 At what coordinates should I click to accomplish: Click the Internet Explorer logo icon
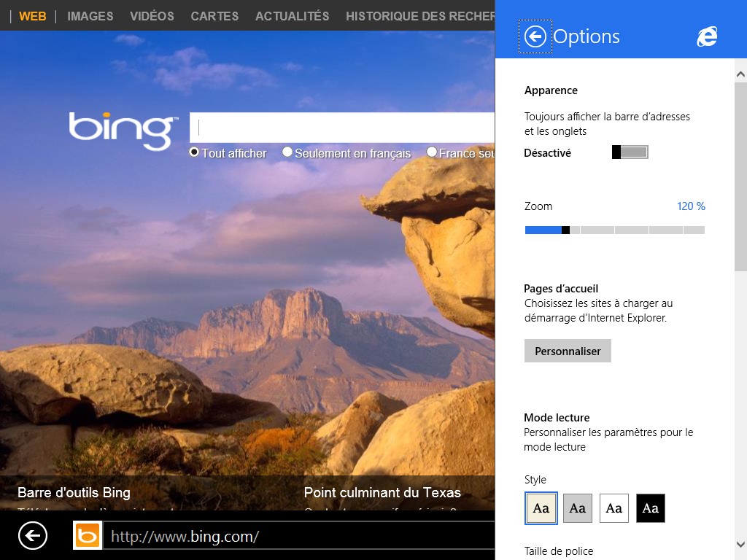click(706, 36)
